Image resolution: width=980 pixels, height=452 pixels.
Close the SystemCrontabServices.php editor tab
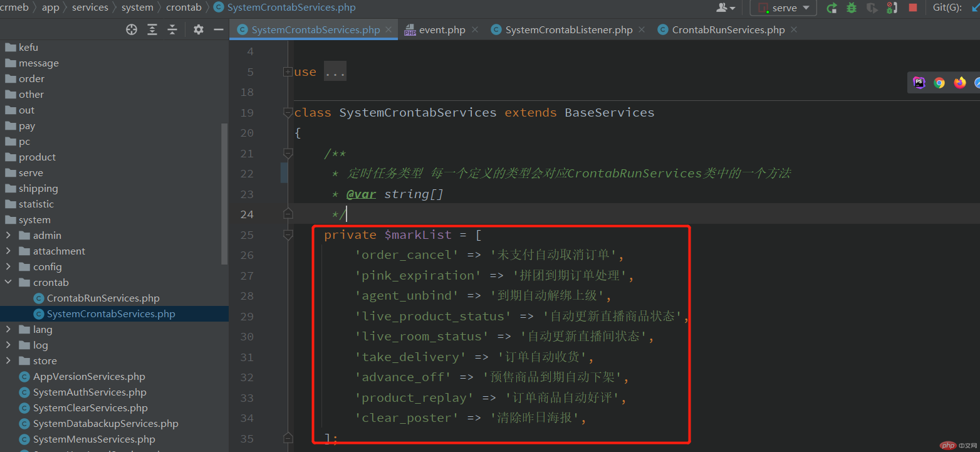pos(389,29)
